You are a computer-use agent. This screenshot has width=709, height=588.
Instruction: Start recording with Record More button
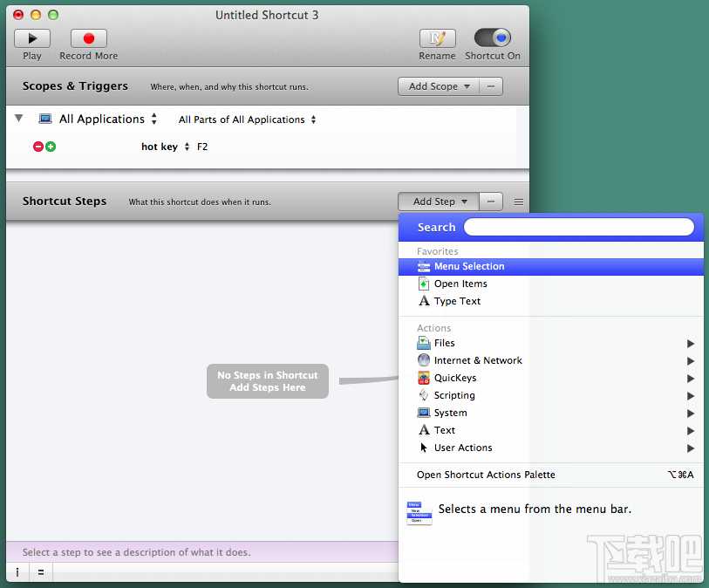[89, 38]
